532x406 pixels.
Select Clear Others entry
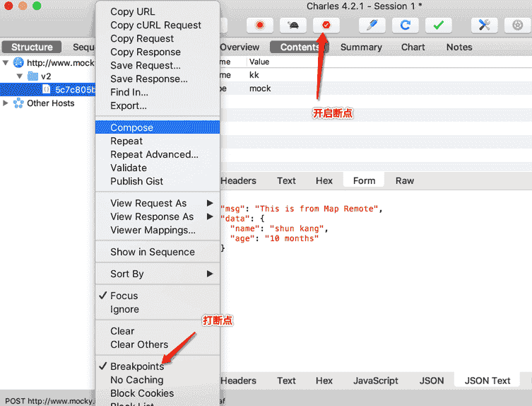(x=158, y=344)
